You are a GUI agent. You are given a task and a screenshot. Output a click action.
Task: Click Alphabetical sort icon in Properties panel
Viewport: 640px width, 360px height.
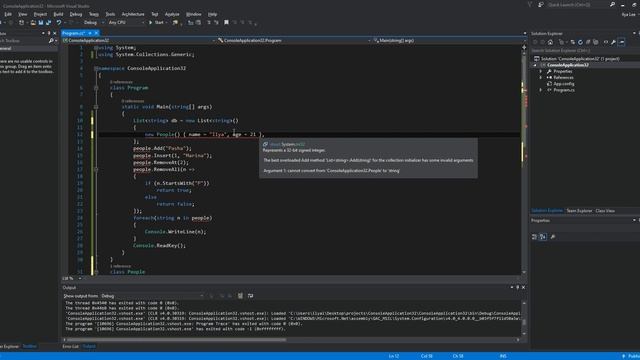pos(543,237)
